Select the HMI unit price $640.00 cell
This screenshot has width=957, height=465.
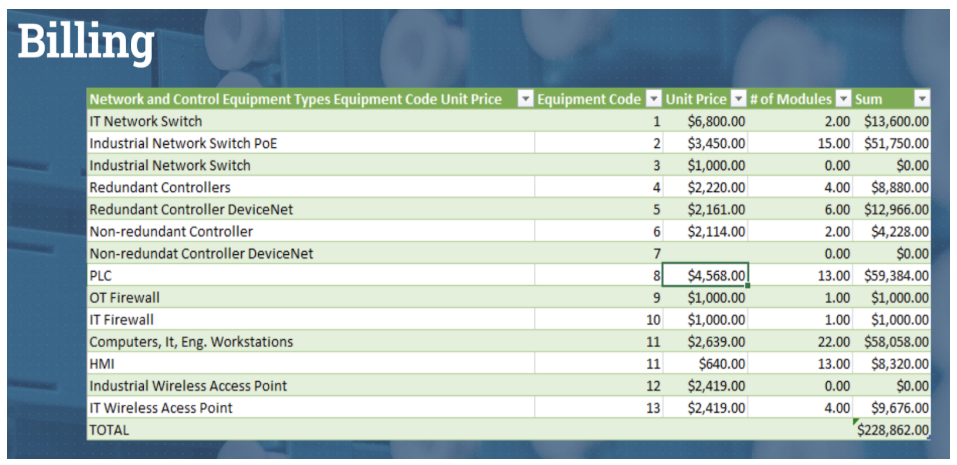(x=705, y=364)
